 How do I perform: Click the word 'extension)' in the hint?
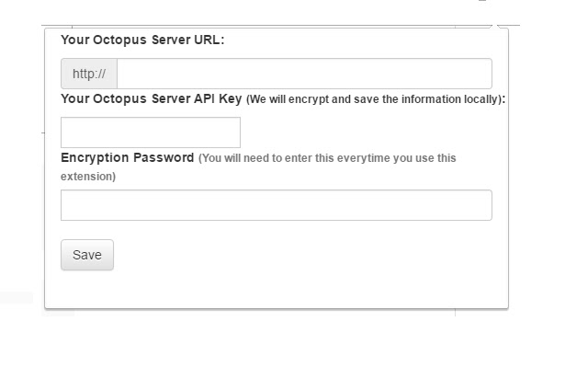click(88, 177)
